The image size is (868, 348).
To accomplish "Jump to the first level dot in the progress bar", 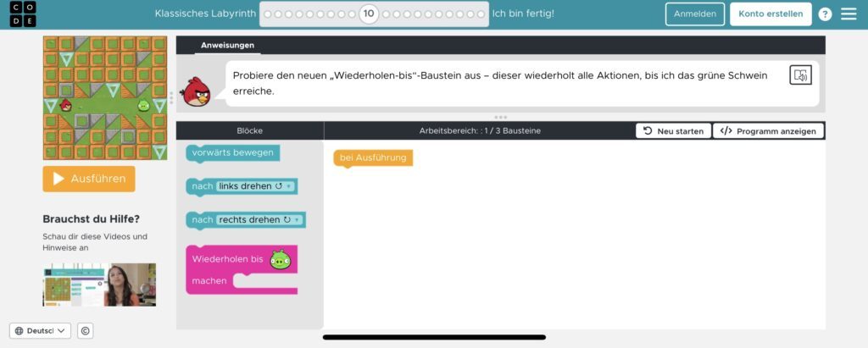I will [267, 14].
